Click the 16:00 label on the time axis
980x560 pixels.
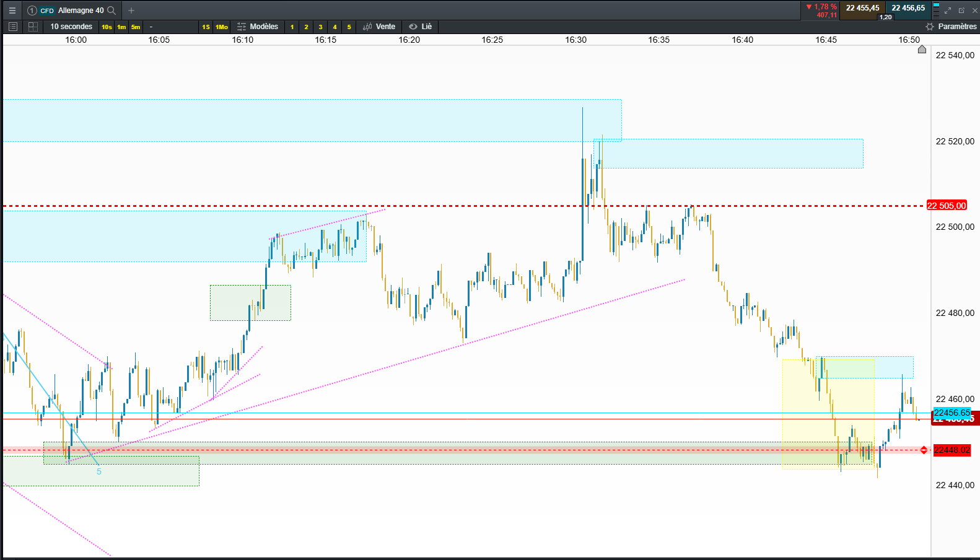pyautogui.click(x=76, y=40)
